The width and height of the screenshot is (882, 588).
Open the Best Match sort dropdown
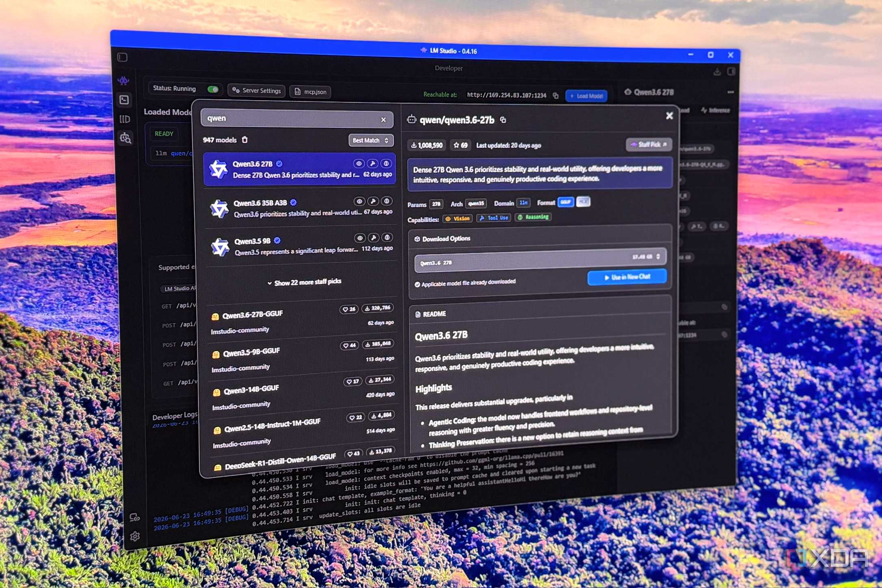point(371,141)
